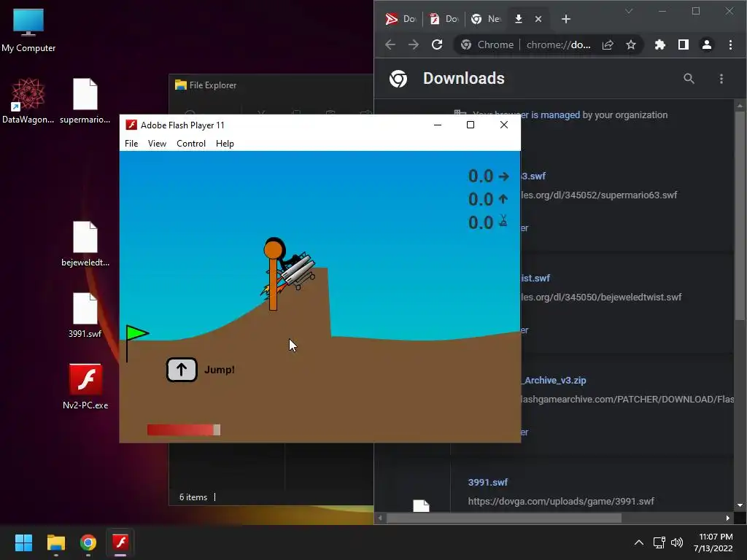Open the supermario63.swf download link

click(x=533, y=176)
